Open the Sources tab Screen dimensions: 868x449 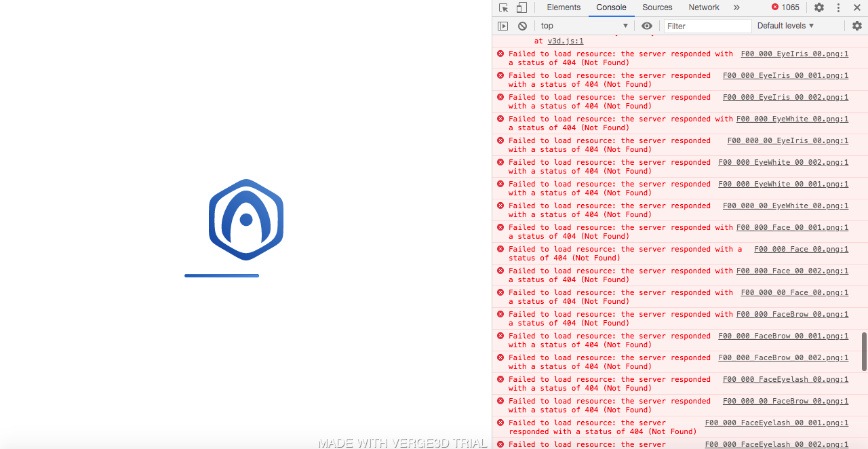pos(657,7)
